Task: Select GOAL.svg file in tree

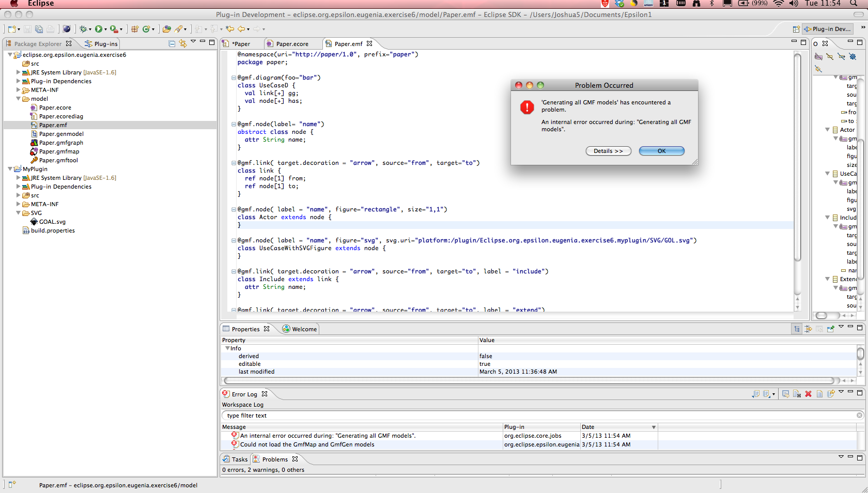Action: (48, 222)
